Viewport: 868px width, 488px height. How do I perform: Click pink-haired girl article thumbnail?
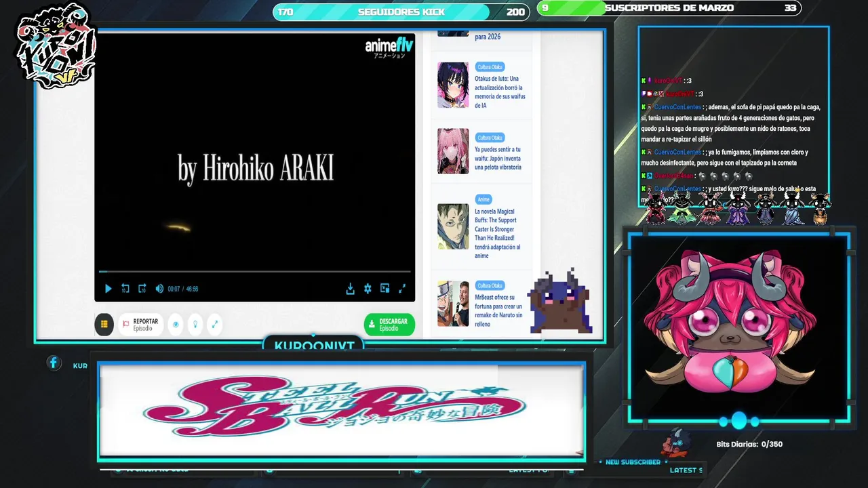[453, 151]
